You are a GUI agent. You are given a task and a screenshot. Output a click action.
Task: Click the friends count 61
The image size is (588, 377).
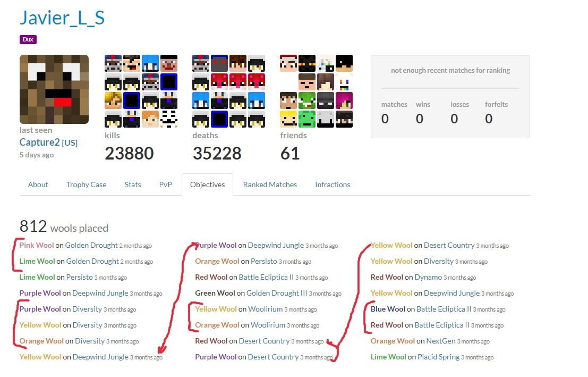290,153
